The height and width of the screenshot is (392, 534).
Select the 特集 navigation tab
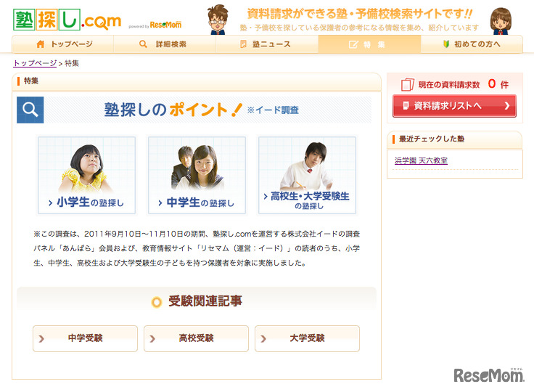coord(369,44)
